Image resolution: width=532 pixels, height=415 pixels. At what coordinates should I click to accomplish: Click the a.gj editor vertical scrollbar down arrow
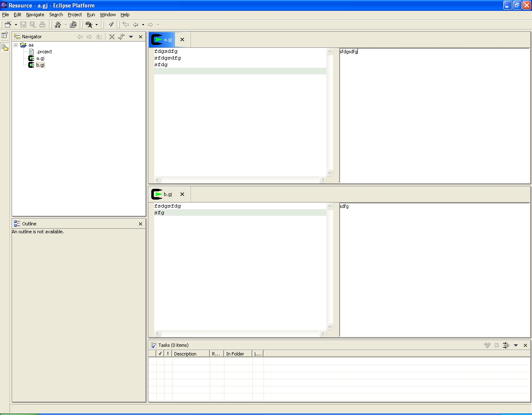click(x=330, y=173)
